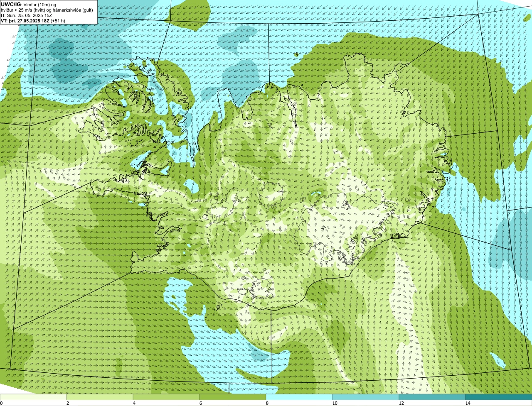Click the 'hviður > 25 m/s (hvítt)' legend line
532x406 pixels.
click(x=47, y=10)
